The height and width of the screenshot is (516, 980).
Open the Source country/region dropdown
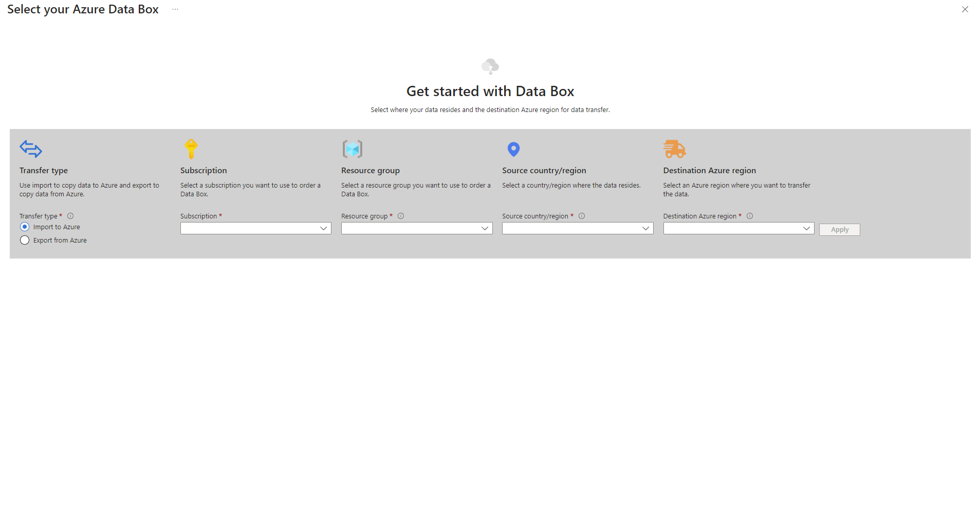pos(578,228)
